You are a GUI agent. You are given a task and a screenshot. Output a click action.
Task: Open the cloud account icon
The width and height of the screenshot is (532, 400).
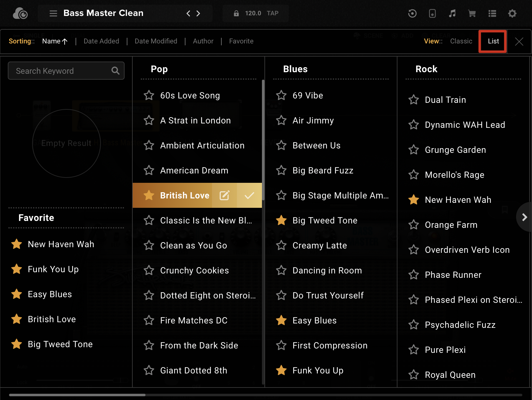(20, 13)
